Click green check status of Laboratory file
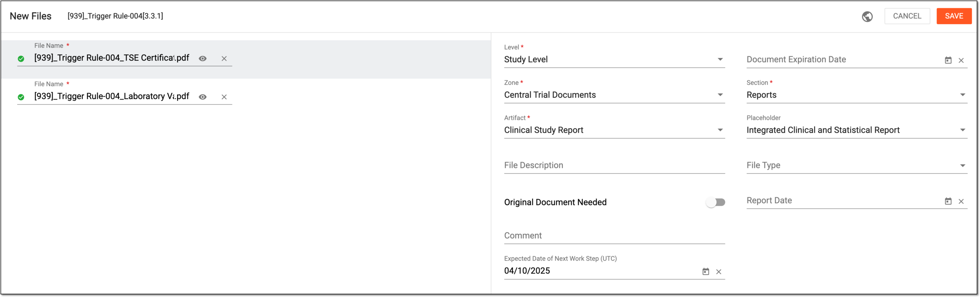The image size is (980, 297). 21,97
